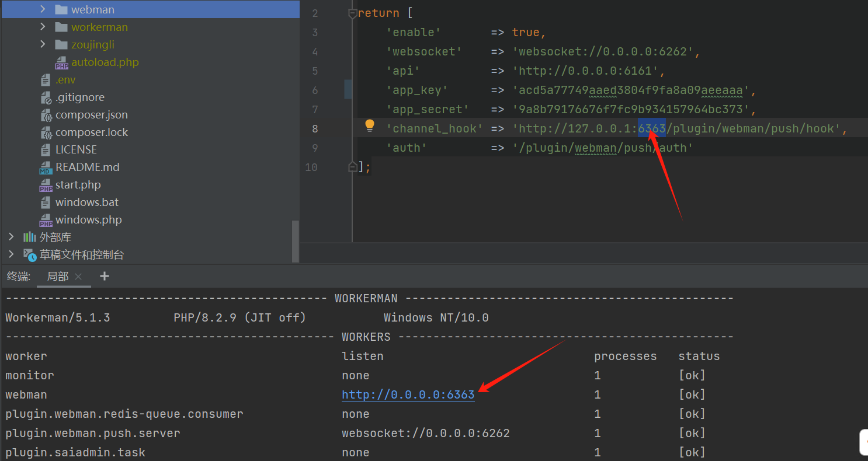
Task: Expand the 草稿文件和控制台 node
Action: click(11, 254)
